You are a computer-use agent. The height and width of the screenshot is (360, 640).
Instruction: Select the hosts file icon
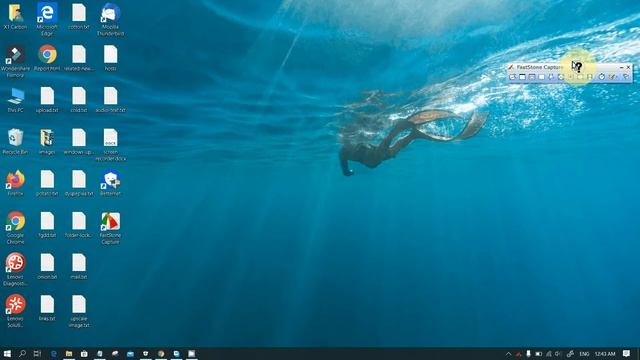[111, 58]
